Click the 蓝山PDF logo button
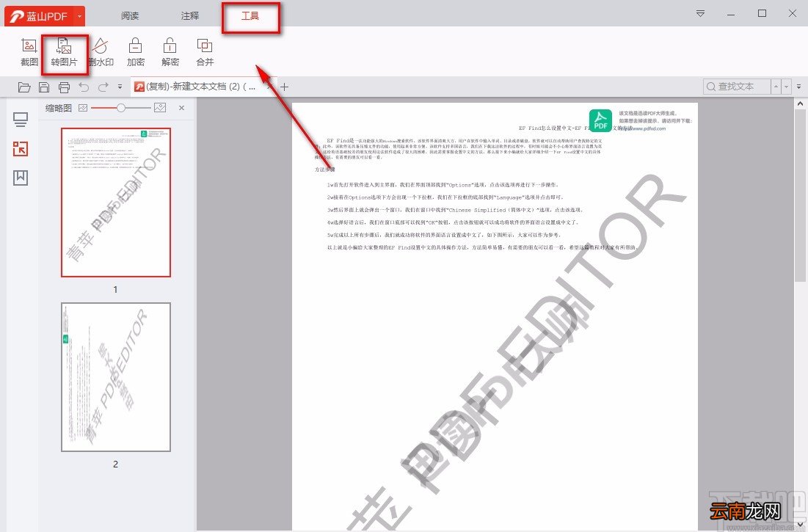Viewport: 808px width, 532px height. [x=39, y=16]
